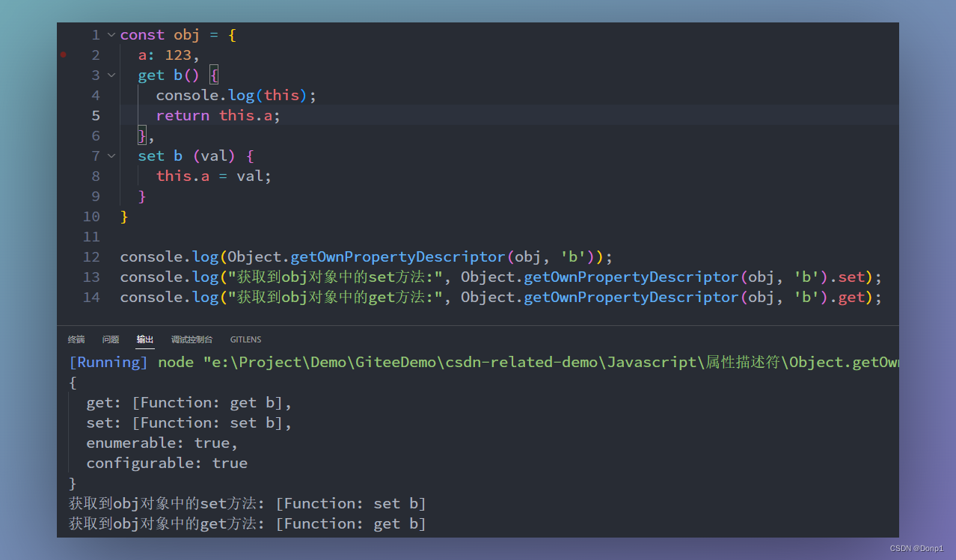This screenshot has width=956, height=560.
Task: Click 'set b (val) {' declaration
Action: [196, 156]
